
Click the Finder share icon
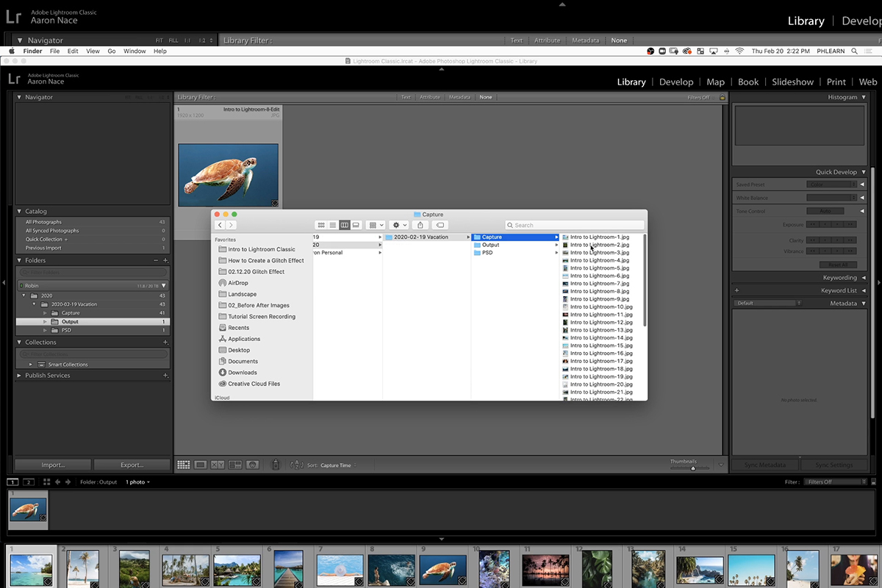click(x=420, y=225)
